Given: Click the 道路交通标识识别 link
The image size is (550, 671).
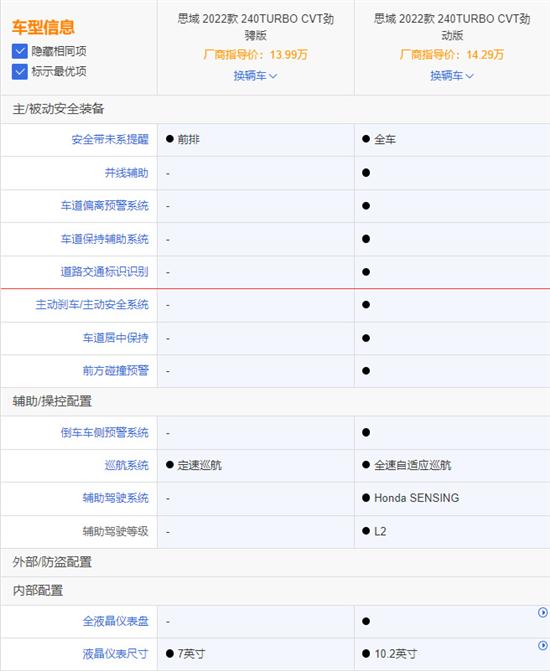Looking at the screenshot, I should tap(104, 272).
